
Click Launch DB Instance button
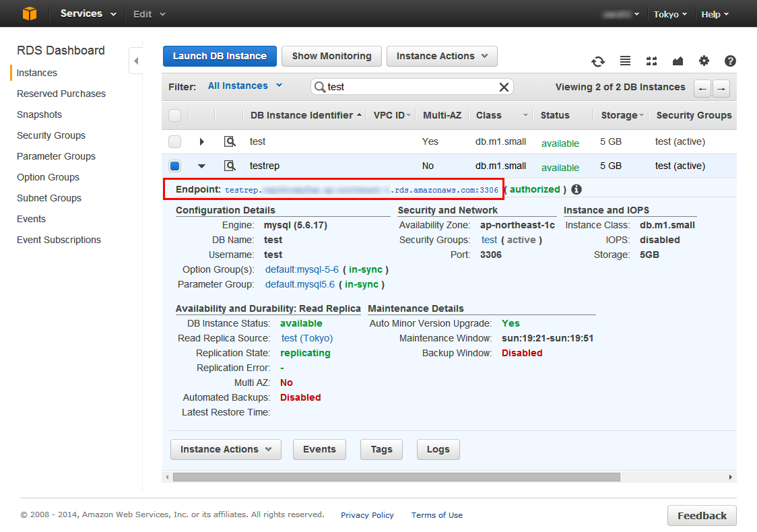click(x=220, y=56)
